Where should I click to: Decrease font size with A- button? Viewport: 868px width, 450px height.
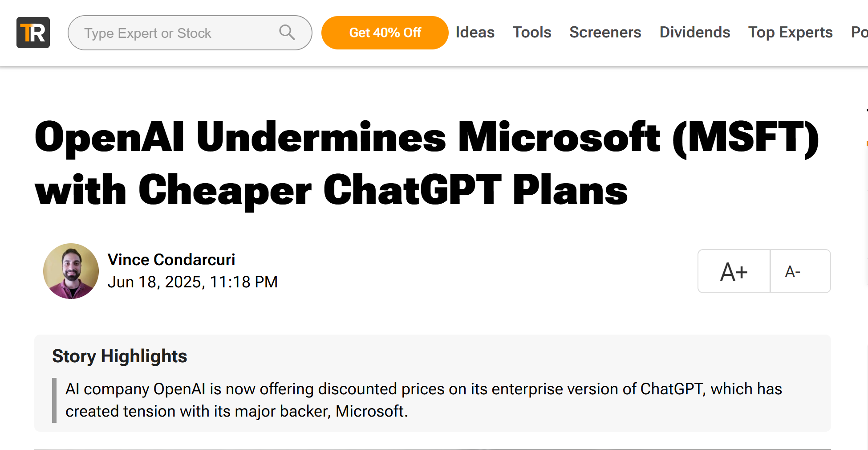point(793,271)
